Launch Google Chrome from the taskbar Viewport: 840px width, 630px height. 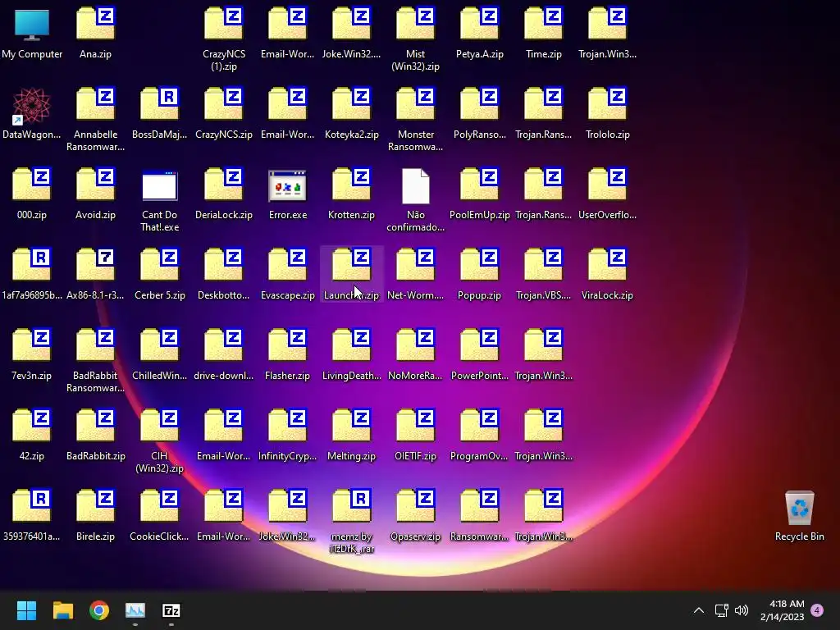(x=99, y=610)
